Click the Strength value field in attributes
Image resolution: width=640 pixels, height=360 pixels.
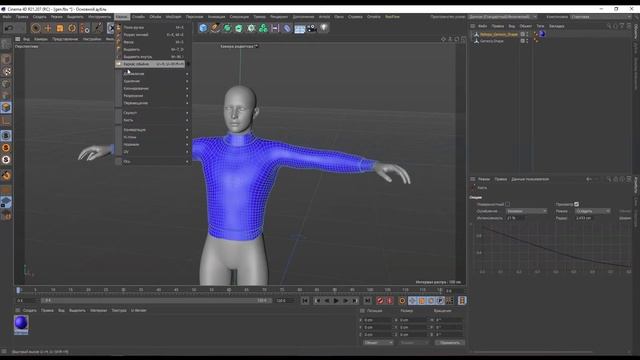coord(516,218)
